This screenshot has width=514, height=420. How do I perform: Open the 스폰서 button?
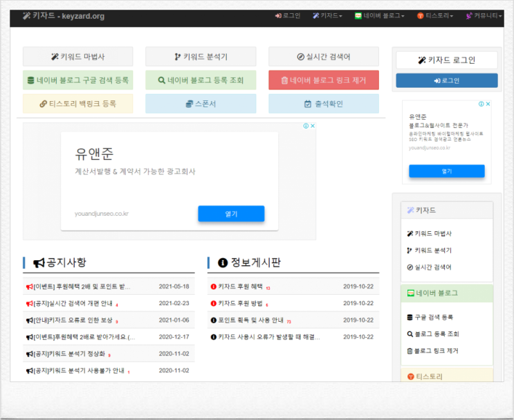pyautogui.click(x=201, y=104)
